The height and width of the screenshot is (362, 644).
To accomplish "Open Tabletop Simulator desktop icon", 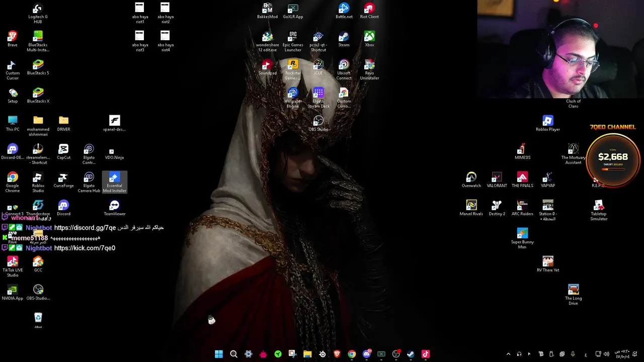I will click(x=599, y=211).
